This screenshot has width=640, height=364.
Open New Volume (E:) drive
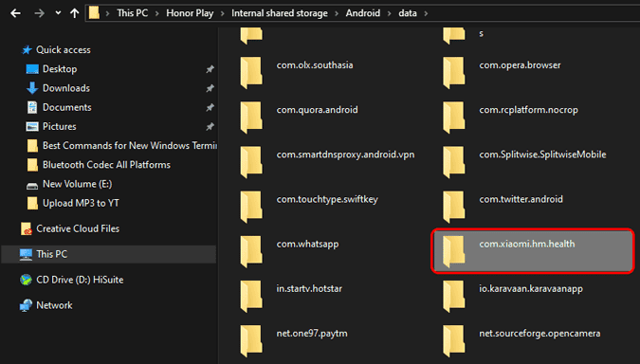[77, 184]
